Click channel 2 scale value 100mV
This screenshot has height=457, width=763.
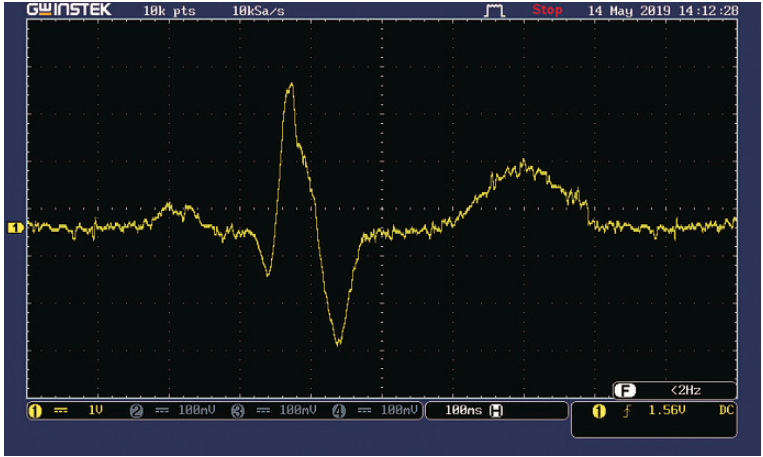tap(197, 410)
